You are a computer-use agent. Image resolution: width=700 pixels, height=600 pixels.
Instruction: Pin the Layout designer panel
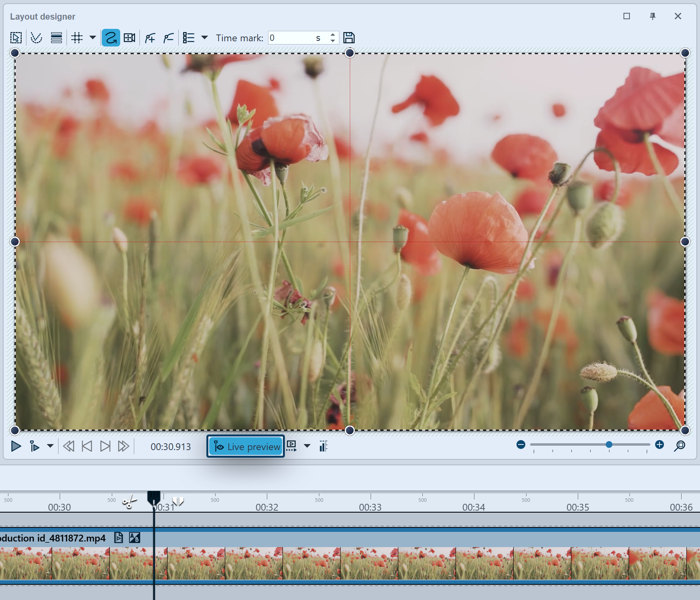[653, 16]
